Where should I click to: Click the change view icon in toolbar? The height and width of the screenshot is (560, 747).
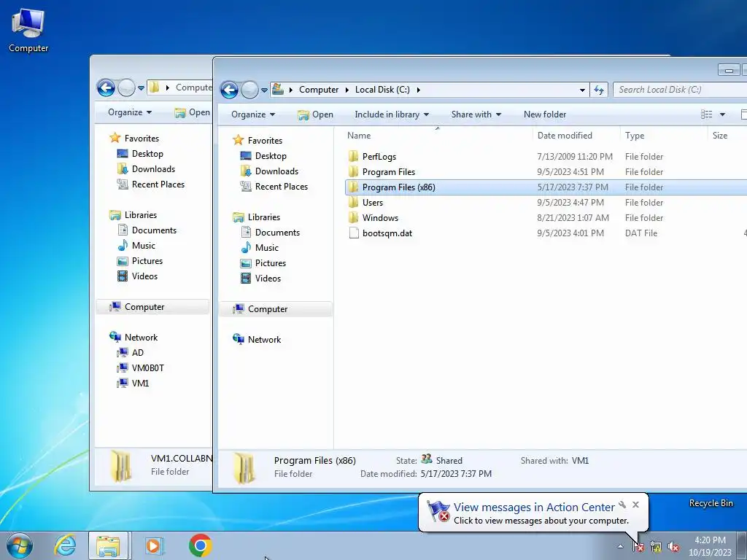tap(706, 114)
